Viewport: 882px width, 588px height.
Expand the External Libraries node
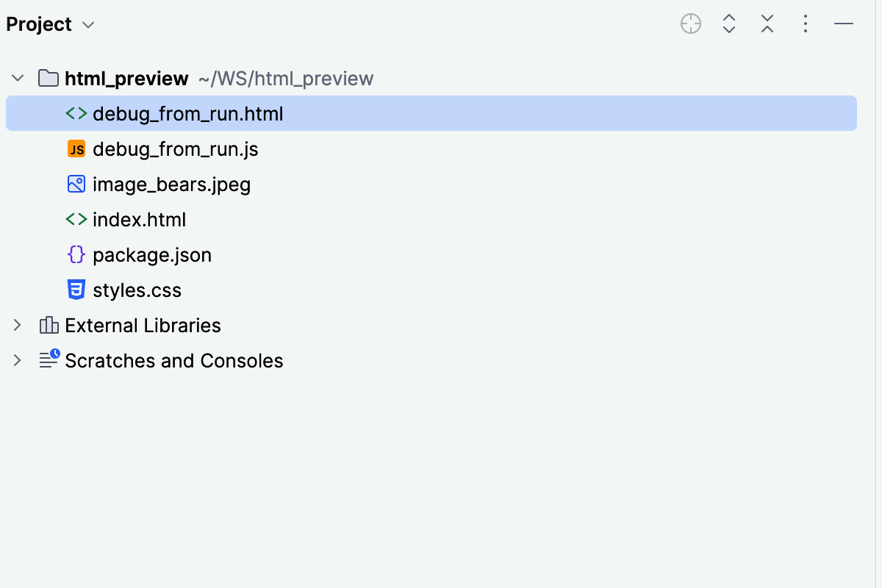(16, 325)
